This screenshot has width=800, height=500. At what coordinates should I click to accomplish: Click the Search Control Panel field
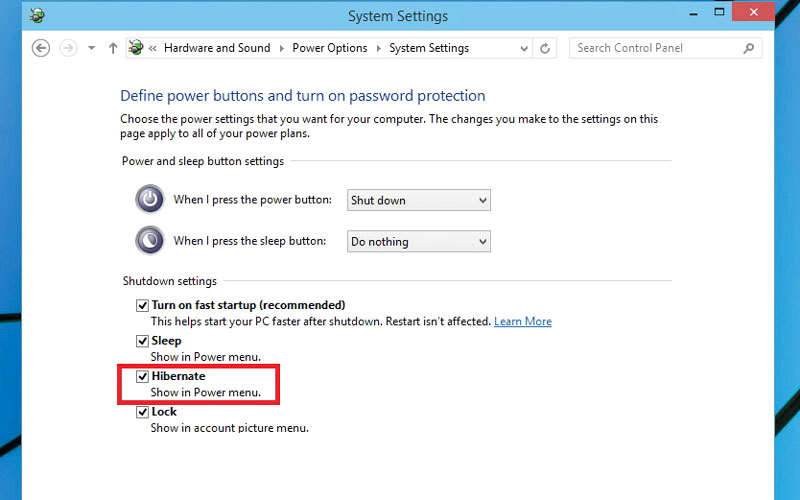tap(655, 48)
